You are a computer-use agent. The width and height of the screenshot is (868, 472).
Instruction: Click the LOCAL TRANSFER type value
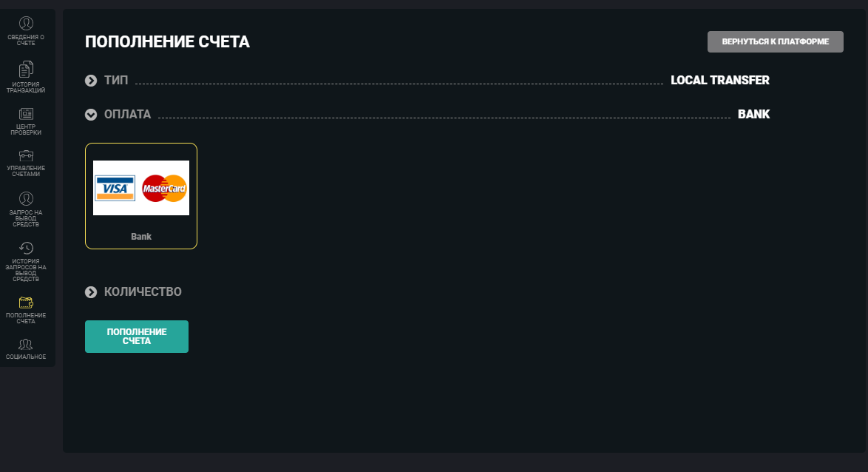719,81
